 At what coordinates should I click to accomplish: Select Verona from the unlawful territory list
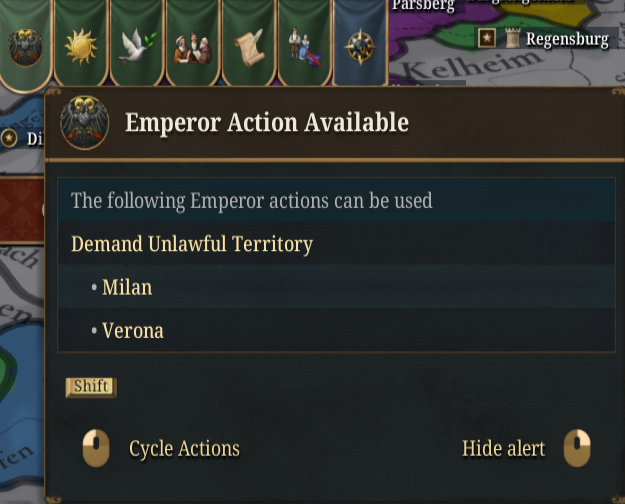(132, 330)
